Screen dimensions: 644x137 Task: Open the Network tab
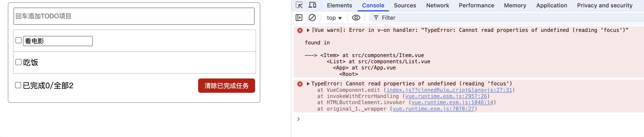click(x=437, y=5)
